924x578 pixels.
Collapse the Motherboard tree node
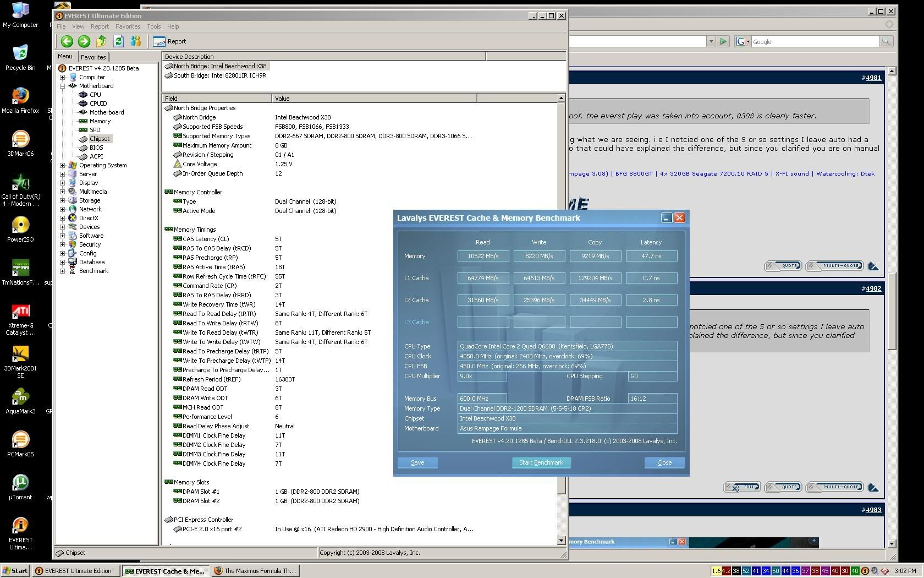pyautogui.click(x=63, y=86)
